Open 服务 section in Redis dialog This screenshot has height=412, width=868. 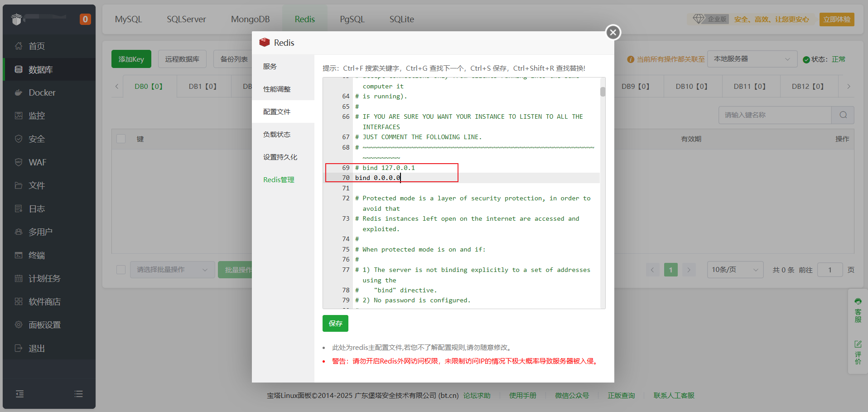point(283,66)
